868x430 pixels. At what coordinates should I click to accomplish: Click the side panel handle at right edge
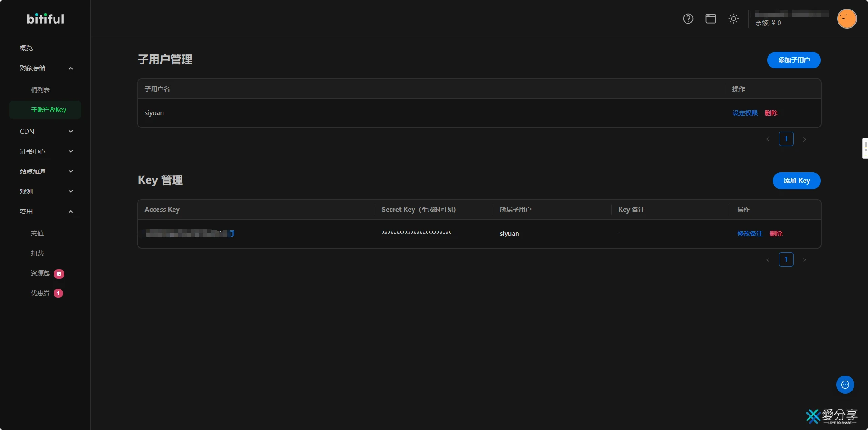pos(865,148)
